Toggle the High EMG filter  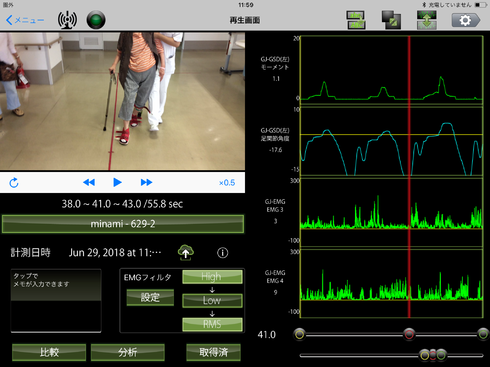point(212,277)
